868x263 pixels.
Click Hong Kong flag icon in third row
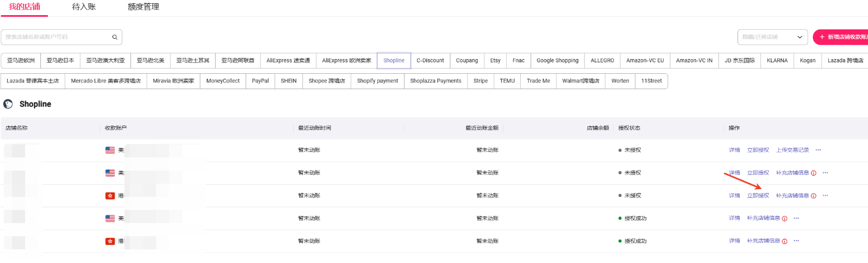click(x=110, y=196)
